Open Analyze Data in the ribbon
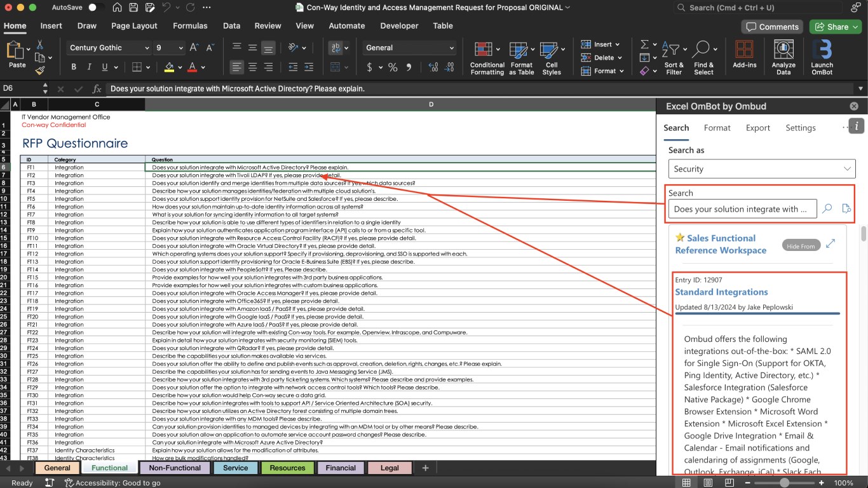The height and width of the screenshot is (488, 868). coord(783,57)
